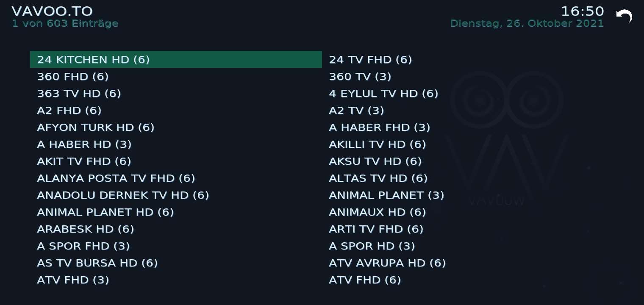Image resolution: width=644 pixels, height=305 pixels.
Task: Select the ARABESK HD (6) channel
Action: pyautogui.click(x=86, y=229)
